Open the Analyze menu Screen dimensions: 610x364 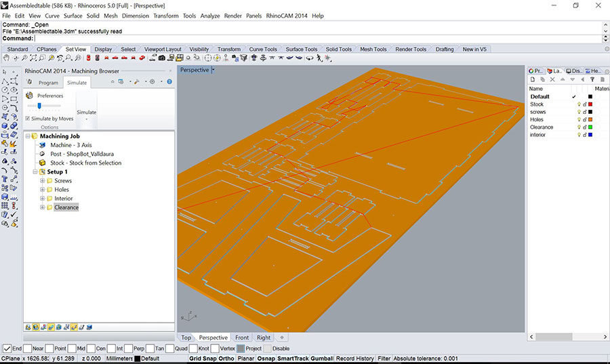tap(210, 16)
